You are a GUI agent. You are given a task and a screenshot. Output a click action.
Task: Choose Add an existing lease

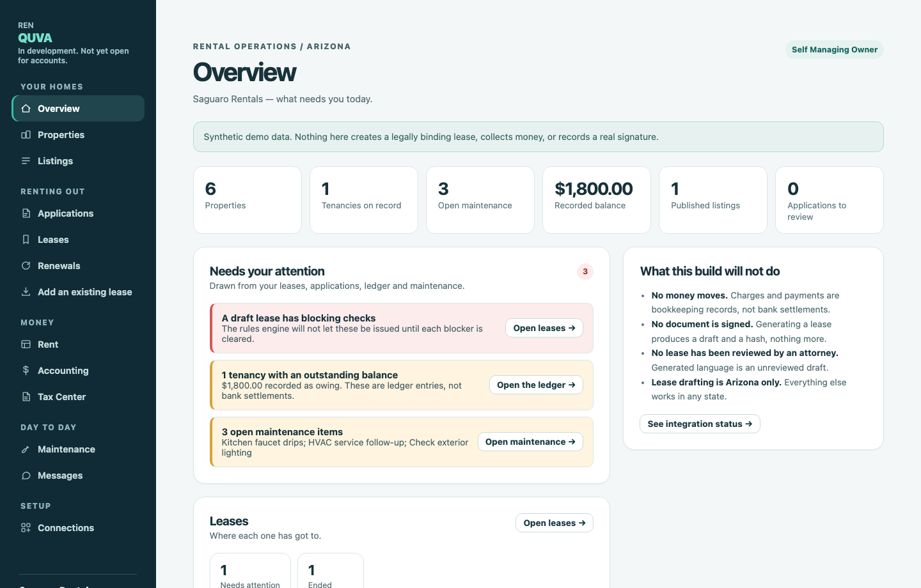pos(78,292)
